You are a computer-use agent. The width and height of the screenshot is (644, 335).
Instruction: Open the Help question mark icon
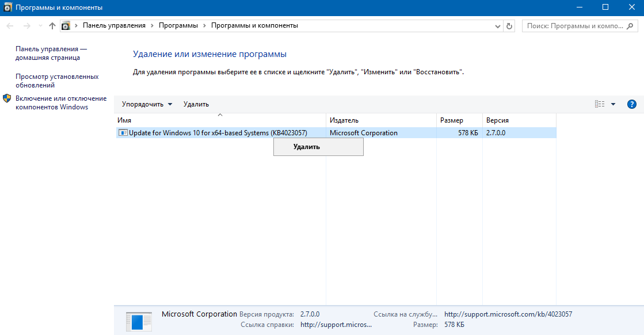pos(631,104)
